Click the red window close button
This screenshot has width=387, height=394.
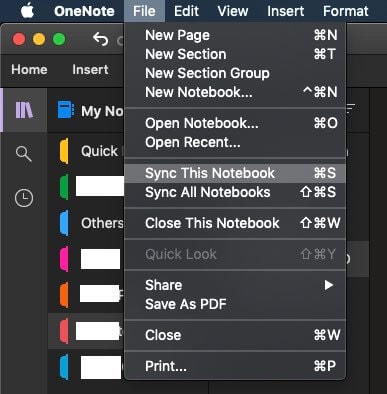[19, 39]
